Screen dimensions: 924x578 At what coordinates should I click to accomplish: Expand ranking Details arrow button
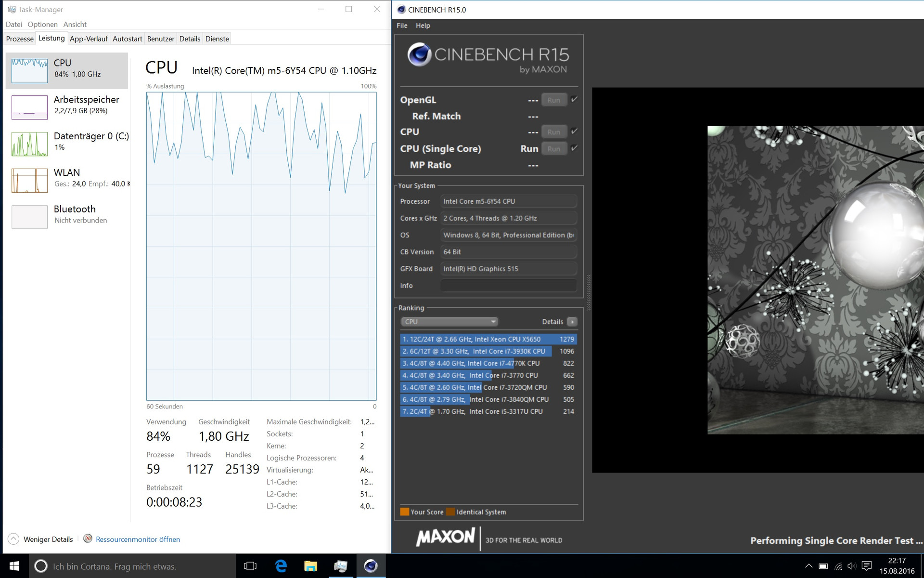(x=572, y=322)
